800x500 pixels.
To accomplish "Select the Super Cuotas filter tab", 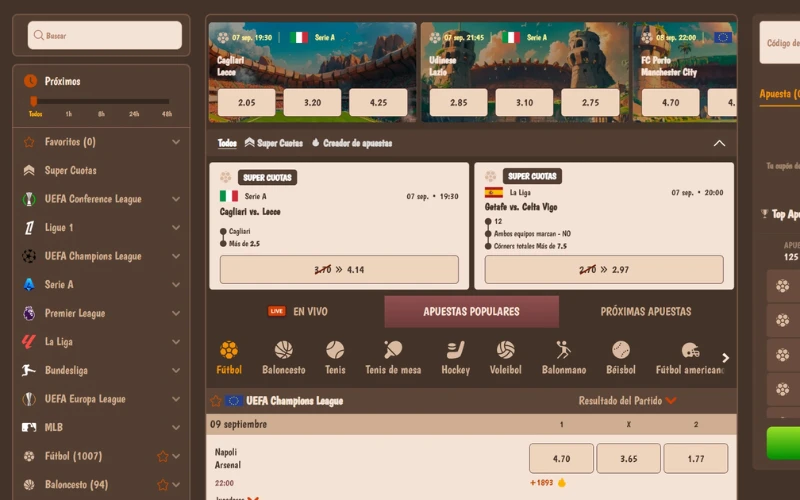I will coord(273,143).
